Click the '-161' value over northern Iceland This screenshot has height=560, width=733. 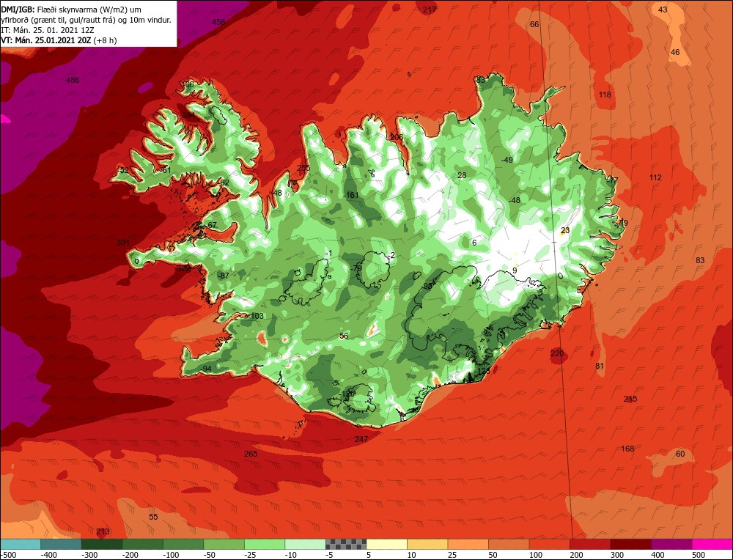click(350, 196)
